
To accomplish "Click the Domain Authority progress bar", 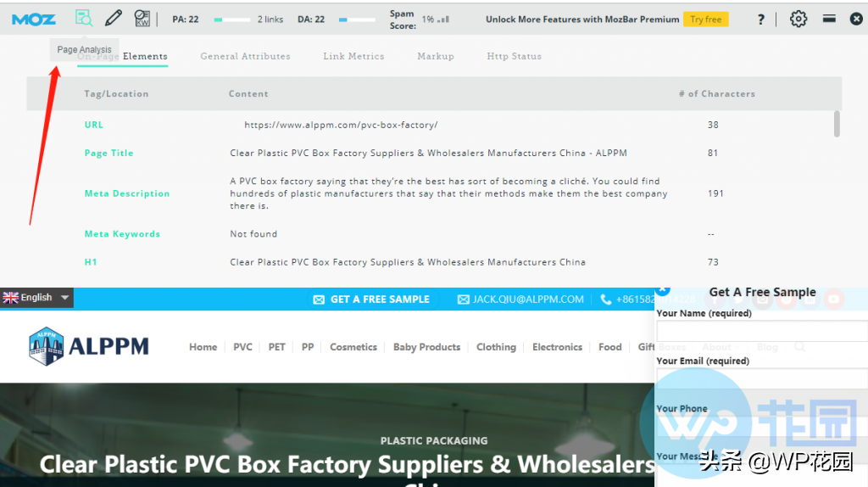I will tap(357, 20).
